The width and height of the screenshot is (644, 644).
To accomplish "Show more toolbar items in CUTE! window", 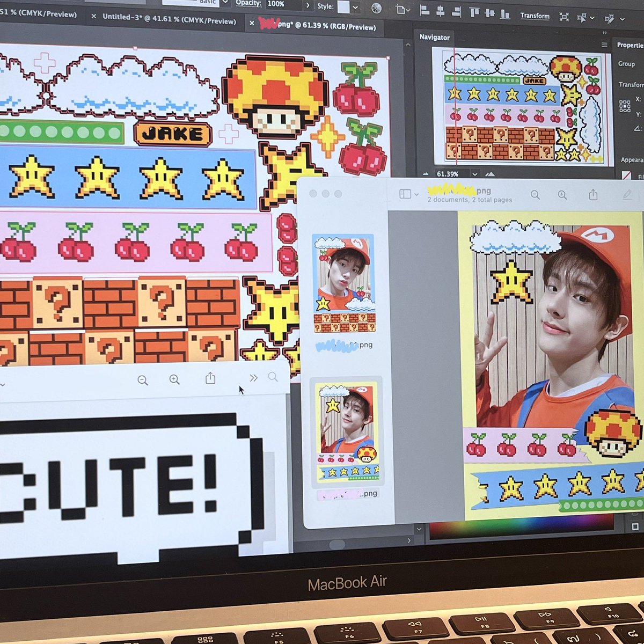I will 253,378.
